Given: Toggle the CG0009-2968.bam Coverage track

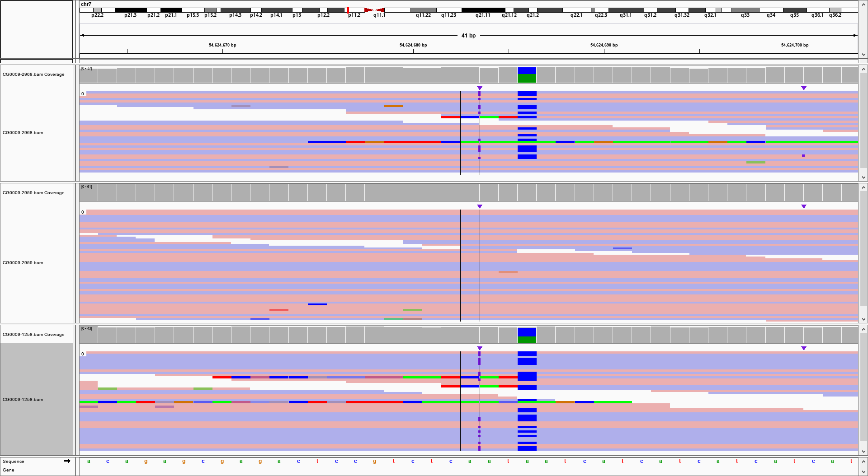Looking at the screenshot, I should coord(33,74).
